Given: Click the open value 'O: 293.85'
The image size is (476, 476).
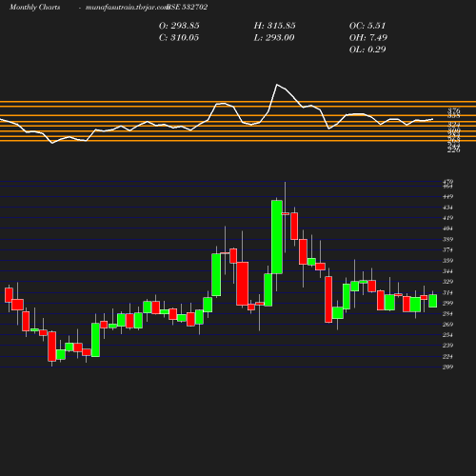Looking at the screenshot, I should click(x=179, y=26).
